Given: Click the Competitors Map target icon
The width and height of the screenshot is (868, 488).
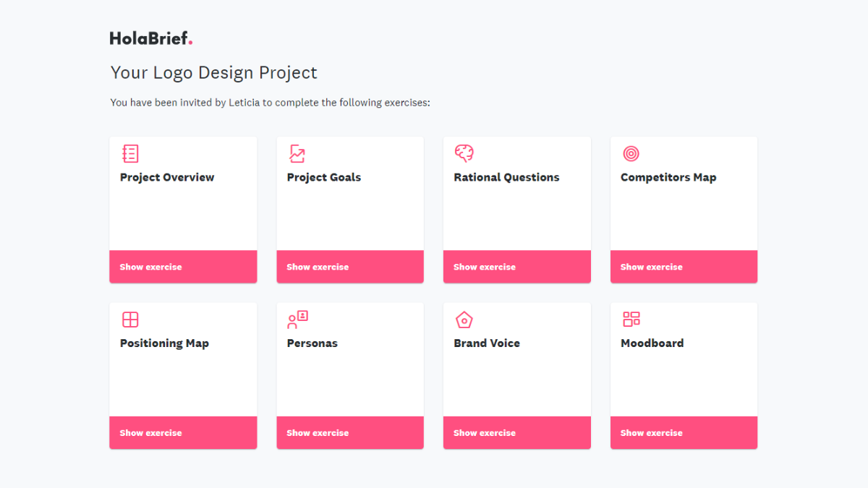Looking at the screenshot, I should coord(631,153).
